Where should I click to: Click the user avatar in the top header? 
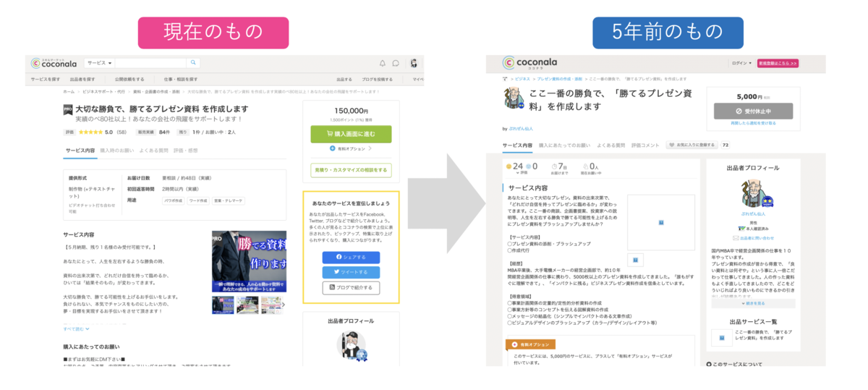click(x=414, y=63)
